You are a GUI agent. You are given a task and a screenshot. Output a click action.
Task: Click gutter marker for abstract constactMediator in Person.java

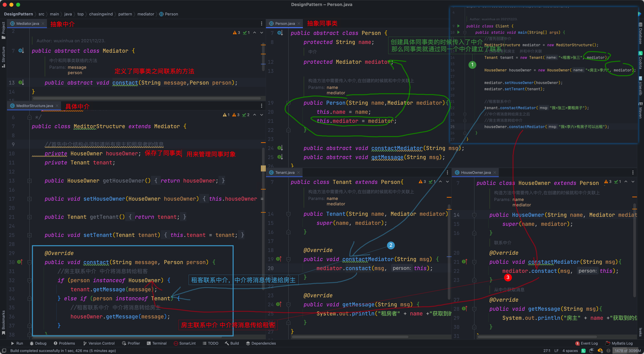(280, 148)
